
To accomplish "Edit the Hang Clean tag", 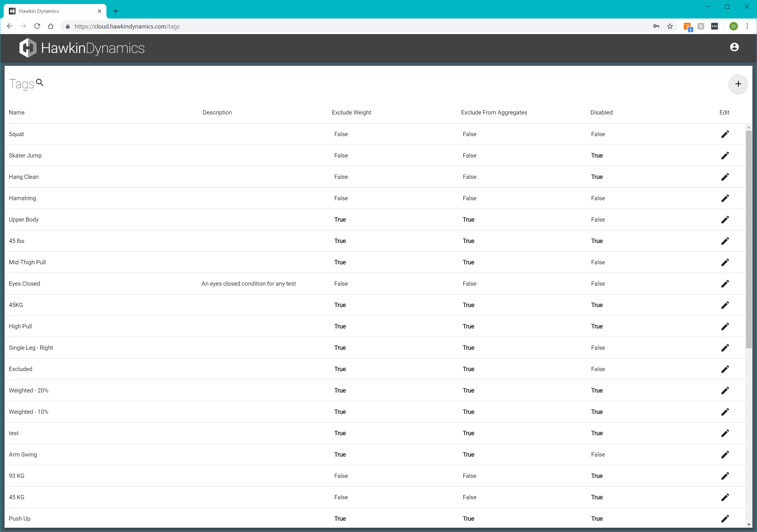I will click(x=725, y=177).
